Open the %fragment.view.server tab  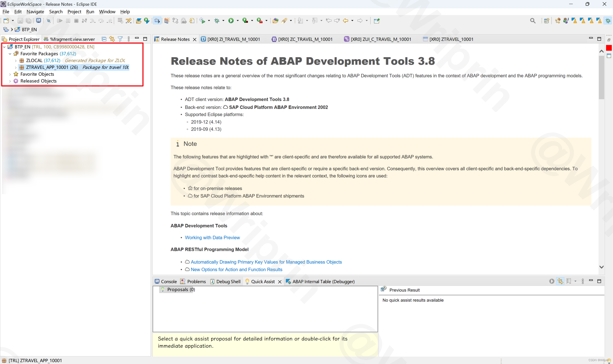point(69,39)
